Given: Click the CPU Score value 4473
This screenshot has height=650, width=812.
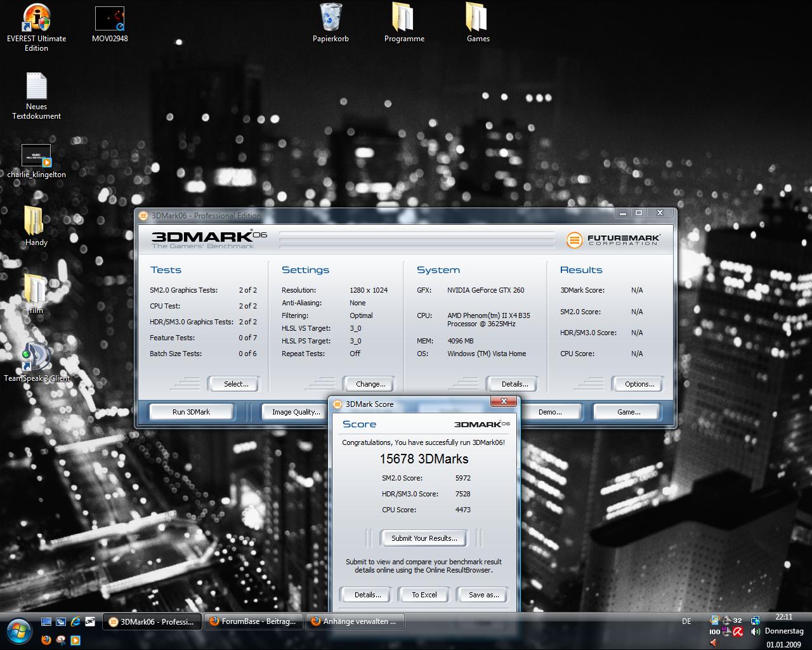Looking at the screenshot, I should (463, 510).
